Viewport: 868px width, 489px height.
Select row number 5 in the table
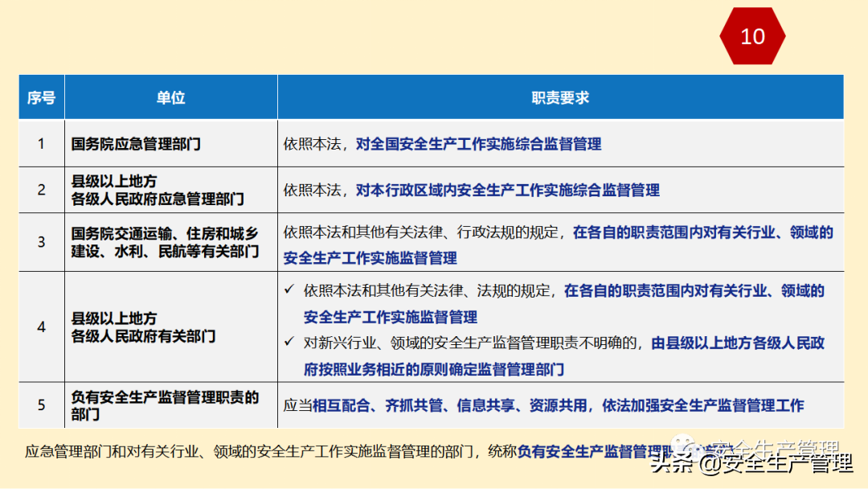41,405
